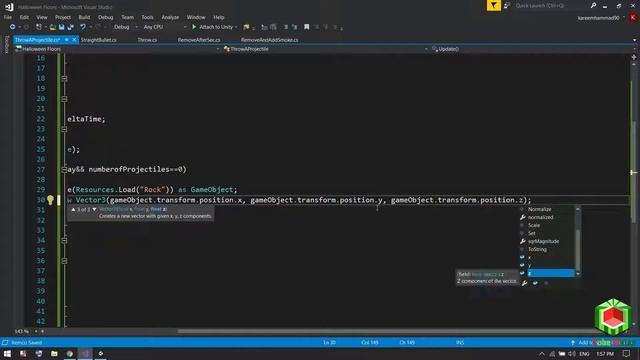Open the Build menu
The image size is (640, 360).
point(84,17)
